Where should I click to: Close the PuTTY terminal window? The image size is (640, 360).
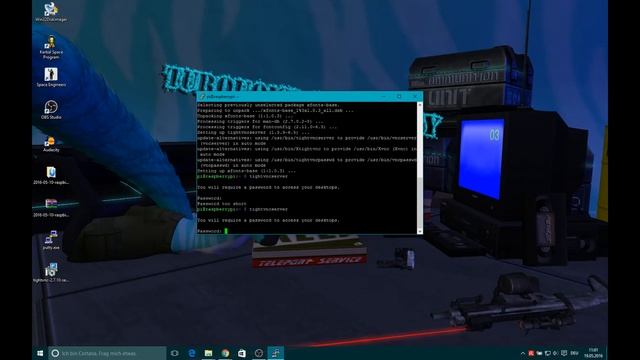pyautogui.click(x=415, y=97)
